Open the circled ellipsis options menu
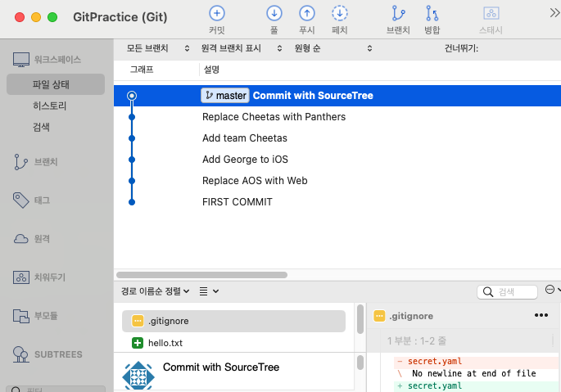The image size is (561, 392). pos(552,290)
